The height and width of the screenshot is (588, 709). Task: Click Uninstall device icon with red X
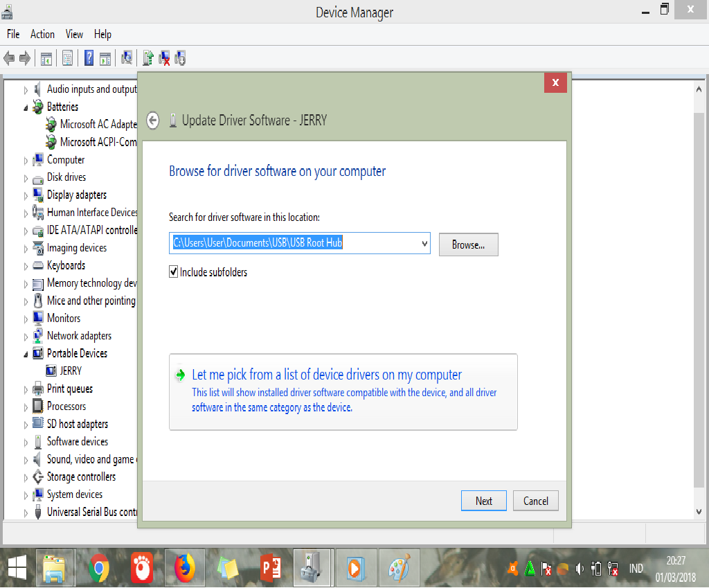[165, 58]
